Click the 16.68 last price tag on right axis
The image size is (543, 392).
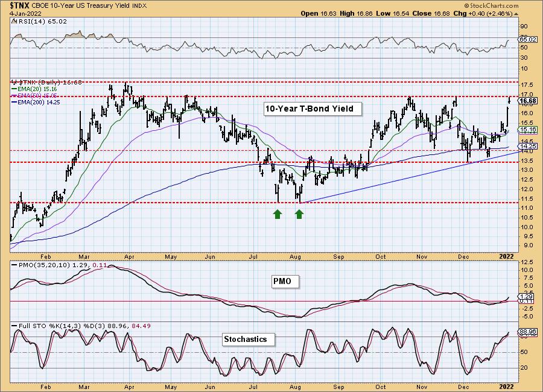528,101
